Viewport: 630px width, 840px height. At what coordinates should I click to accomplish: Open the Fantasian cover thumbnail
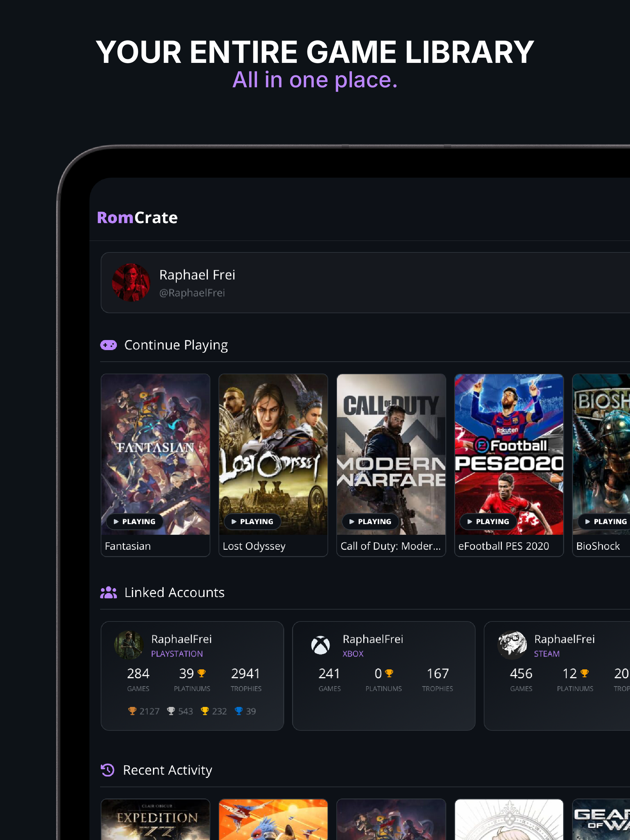coord(155,454)
